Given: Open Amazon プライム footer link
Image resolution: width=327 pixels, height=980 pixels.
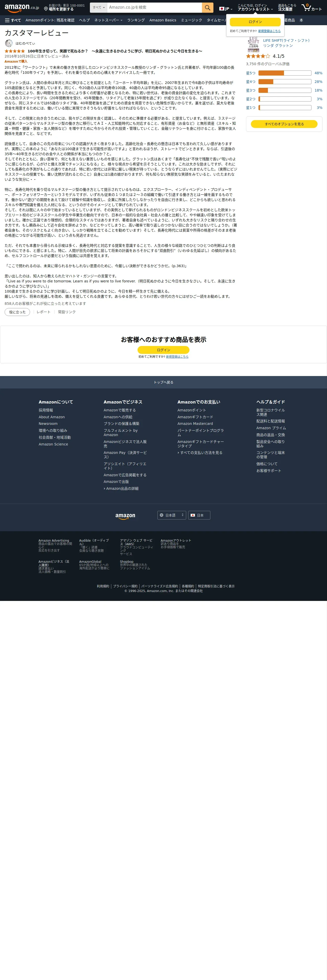Looking at the screenshot, I should pyautogui.click(x=271, y=428).
